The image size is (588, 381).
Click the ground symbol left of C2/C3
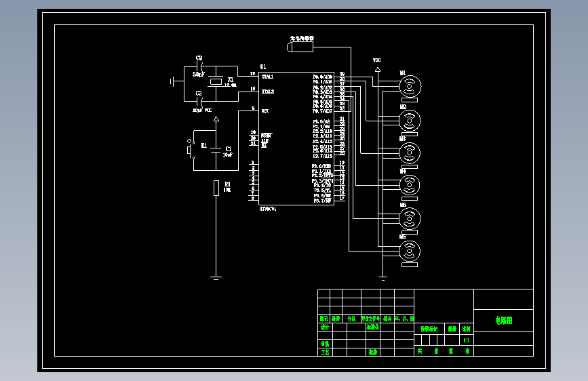(x=172, y=81)
